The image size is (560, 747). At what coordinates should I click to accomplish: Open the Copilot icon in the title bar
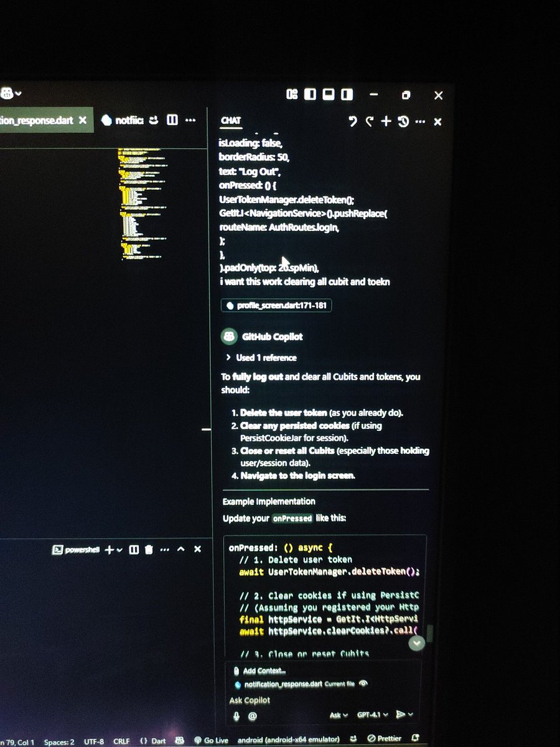(7, 93)
